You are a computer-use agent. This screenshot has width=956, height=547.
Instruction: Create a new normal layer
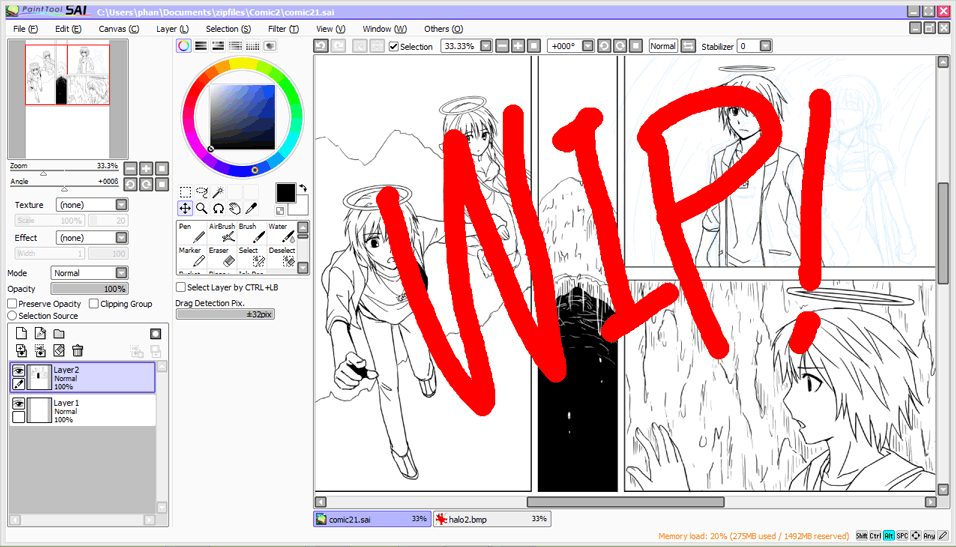click(x=21, y=334)
